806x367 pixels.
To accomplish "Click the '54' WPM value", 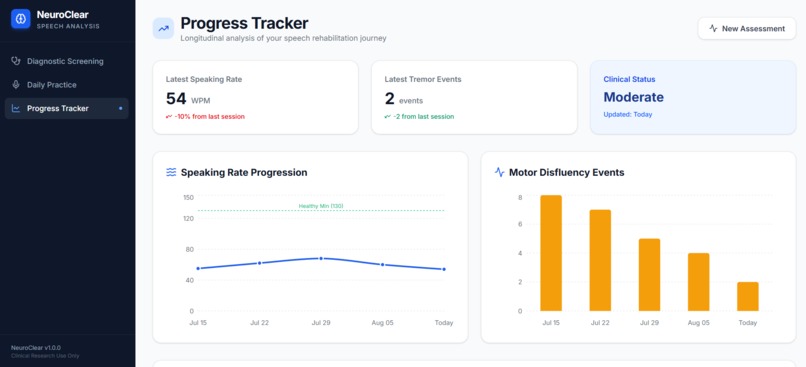I will coord(176,98).
